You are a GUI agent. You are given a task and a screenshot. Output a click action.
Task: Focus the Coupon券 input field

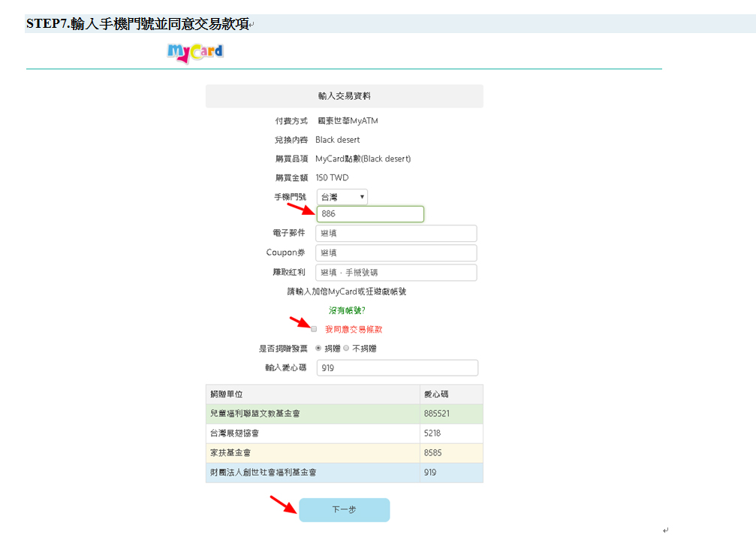(396, 253)
